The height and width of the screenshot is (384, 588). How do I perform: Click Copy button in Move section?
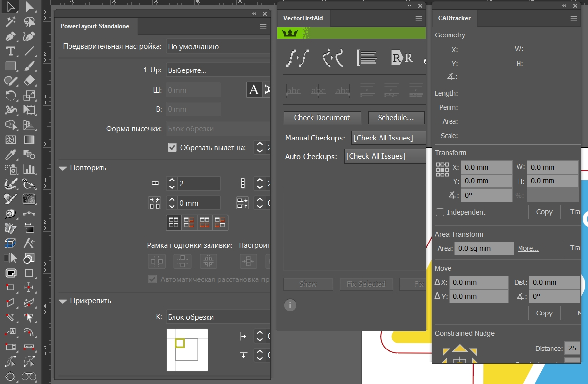(x=544, y=313)
